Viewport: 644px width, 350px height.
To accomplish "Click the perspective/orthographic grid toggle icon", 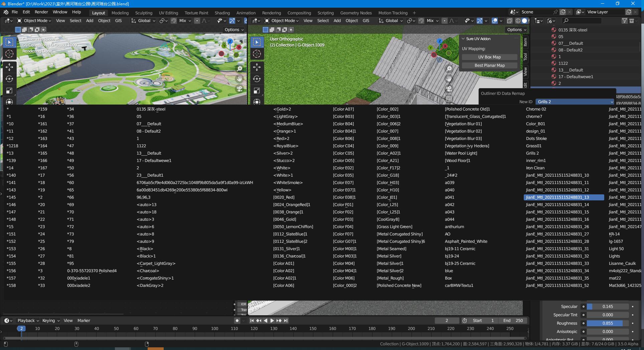I will tap(449, 99).
